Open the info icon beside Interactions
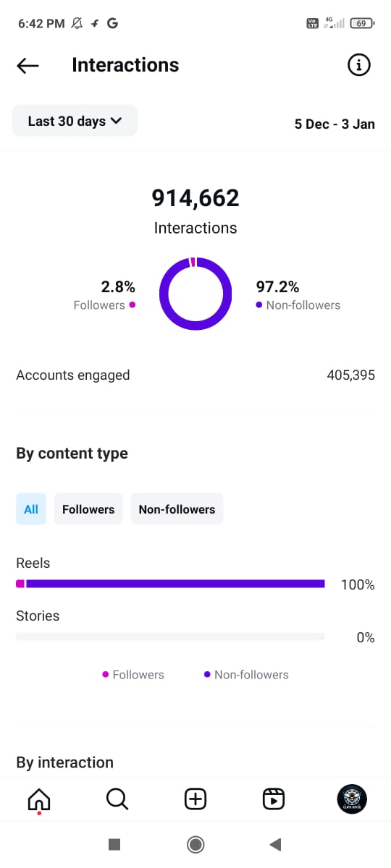 click(x=359, y=65)
